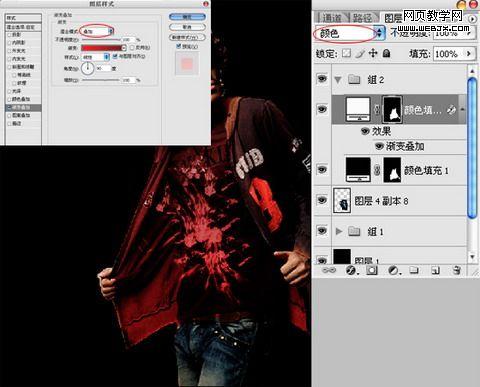Click the fx badge on selected fill layer
Screen dimensions: 480x387
coord(451,110)
